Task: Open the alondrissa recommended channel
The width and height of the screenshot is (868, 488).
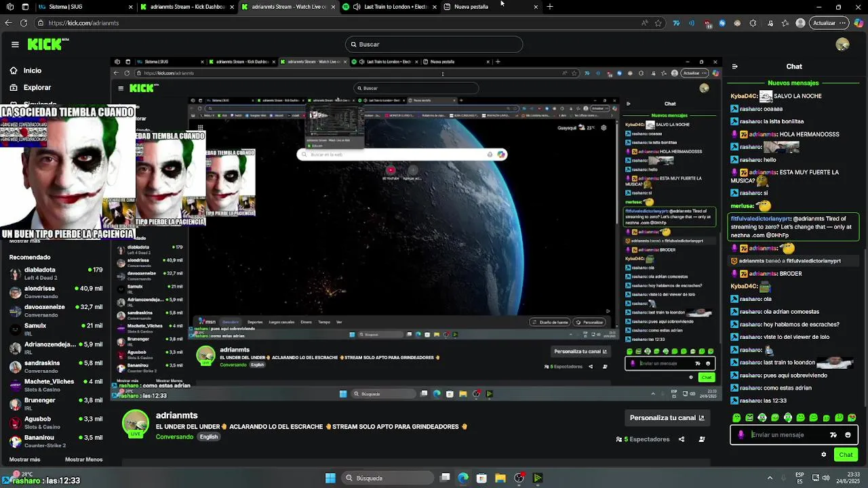Action: tap(56, 292)
